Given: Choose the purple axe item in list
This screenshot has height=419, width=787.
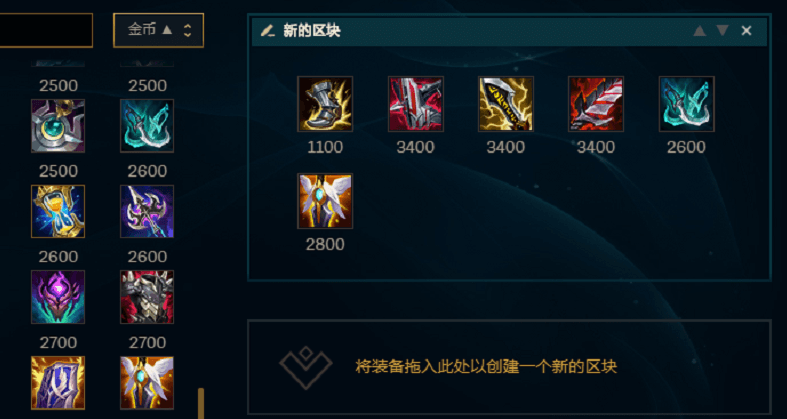Looking at the screenshot, I should (147, 211).
